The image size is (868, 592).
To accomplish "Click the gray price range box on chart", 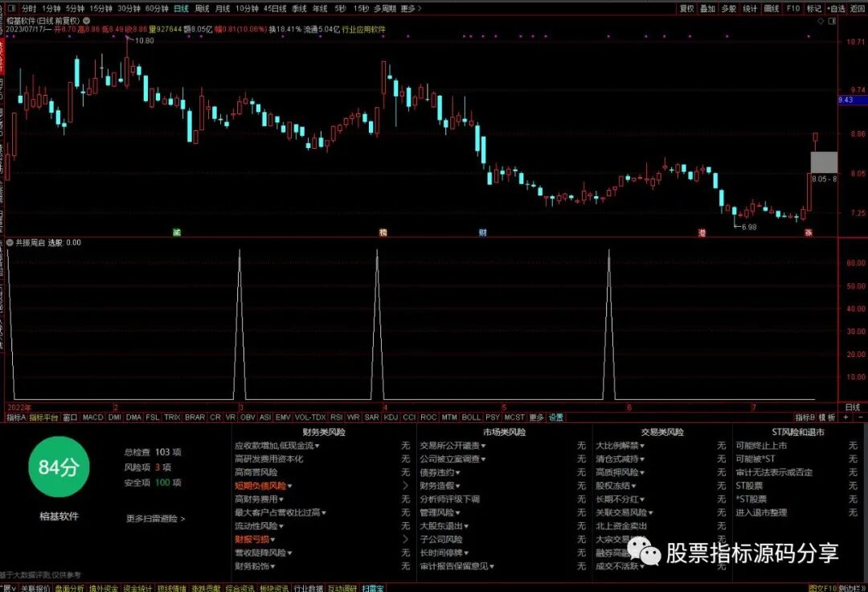I will (x=824, y=162).
